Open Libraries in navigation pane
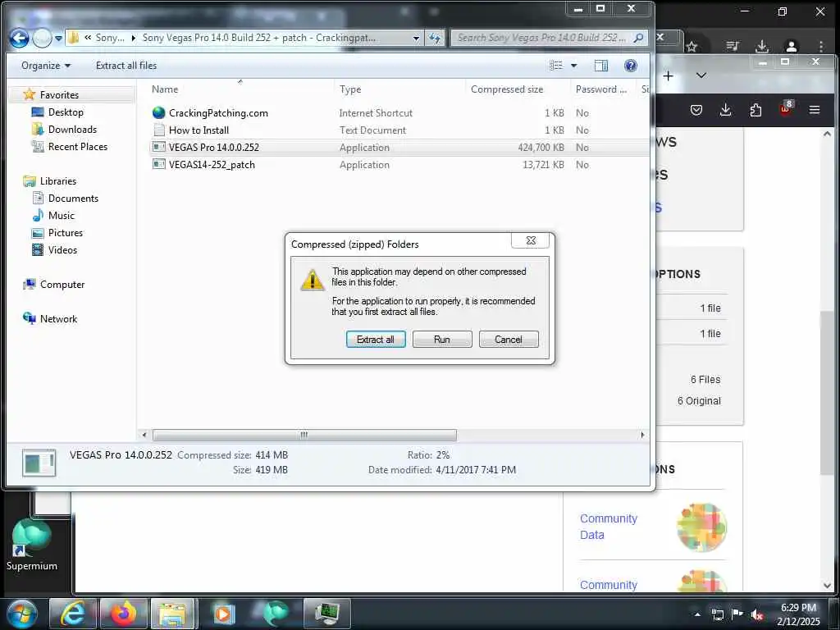Image resolution: width=840 pixels, height=630 pixels. coord(58,181)
